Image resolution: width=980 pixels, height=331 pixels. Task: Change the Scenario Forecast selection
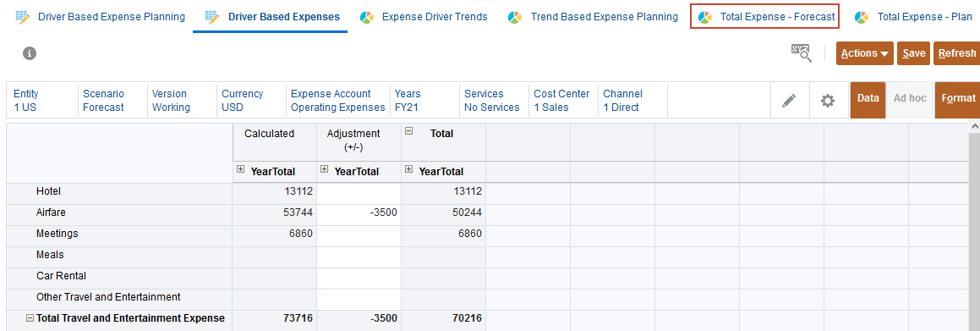(x=112, y=101)
